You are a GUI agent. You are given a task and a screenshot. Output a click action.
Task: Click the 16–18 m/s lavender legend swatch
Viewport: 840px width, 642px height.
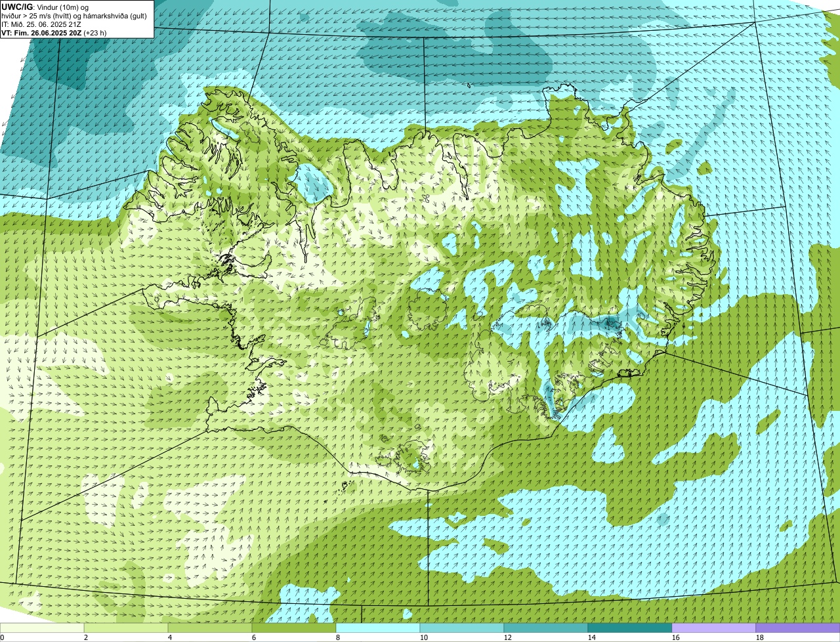714,628
